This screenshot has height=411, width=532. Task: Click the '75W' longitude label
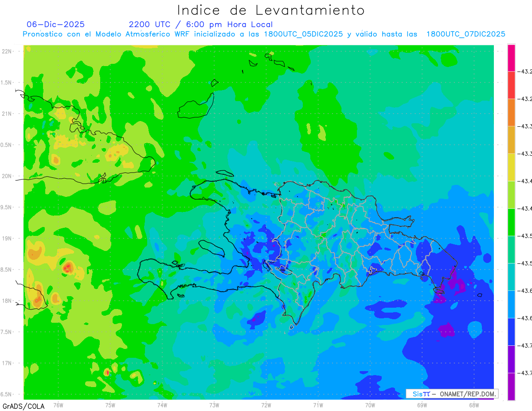(110, 405)
